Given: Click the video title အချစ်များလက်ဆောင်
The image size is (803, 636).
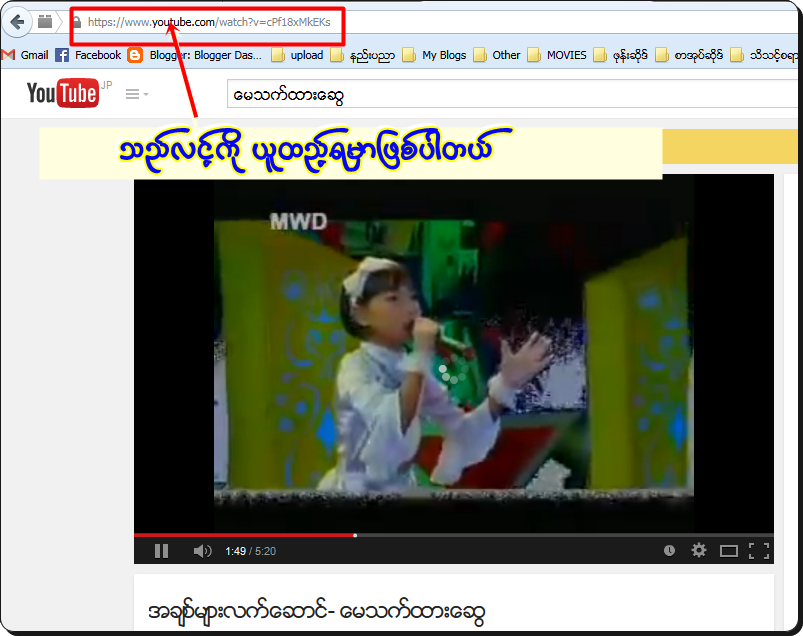Looking at the screenshot, I should coord(316,611).
